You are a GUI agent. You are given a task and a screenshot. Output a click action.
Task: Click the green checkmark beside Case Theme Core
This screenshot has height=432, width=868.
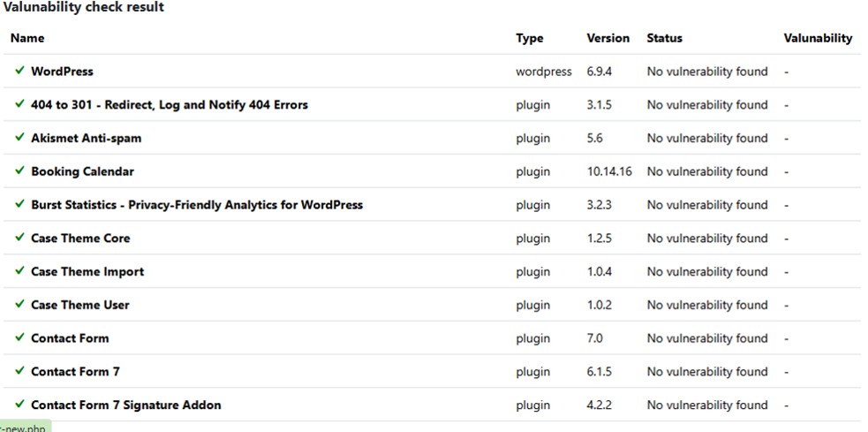(x=19, y=238)
